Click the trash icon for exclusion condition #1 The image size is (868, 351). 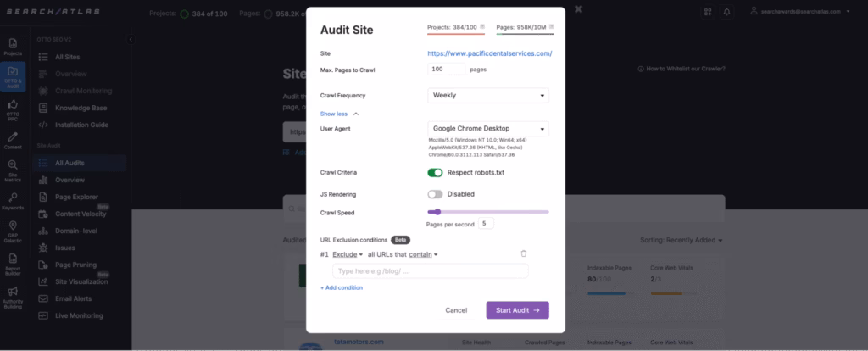click(x=523, y=253)
